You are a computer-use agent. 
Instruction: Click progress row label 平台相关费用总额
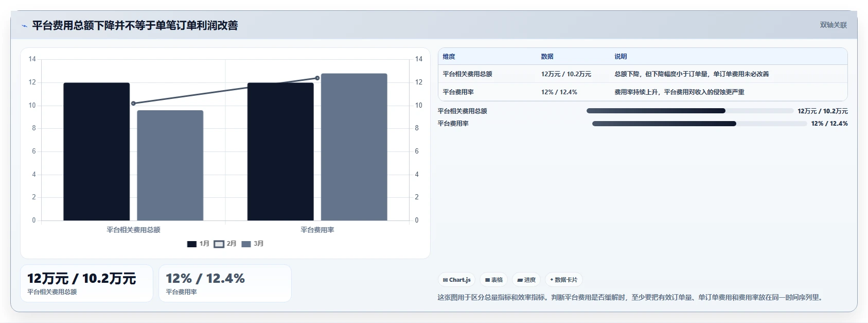(x=462, y=111)
